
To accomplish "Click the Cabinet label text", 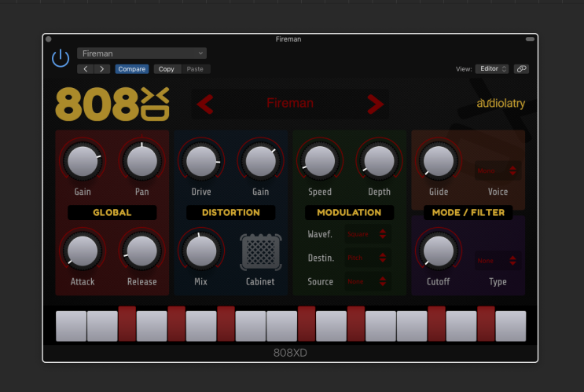I will pyautogui.click(x=260, y=281).
